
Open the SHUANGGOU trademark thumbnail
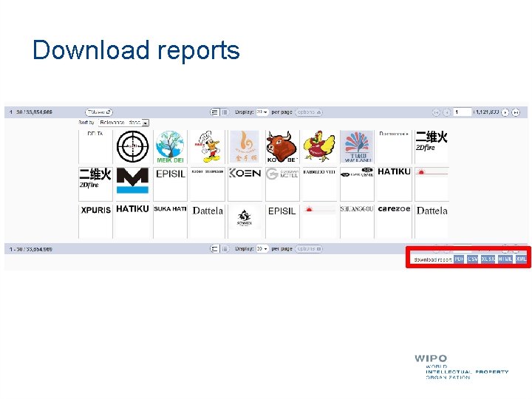[x=357, y=221]
